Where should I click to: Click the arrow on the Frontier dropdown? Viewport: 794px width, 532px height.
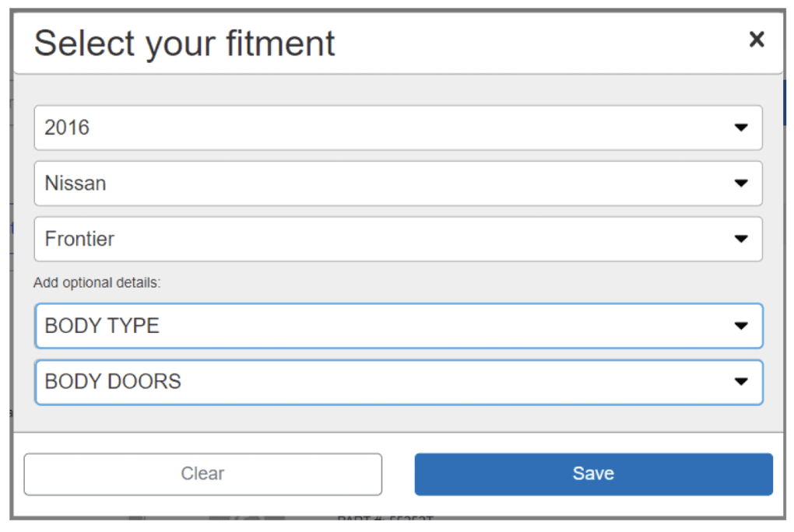(740, 239)
